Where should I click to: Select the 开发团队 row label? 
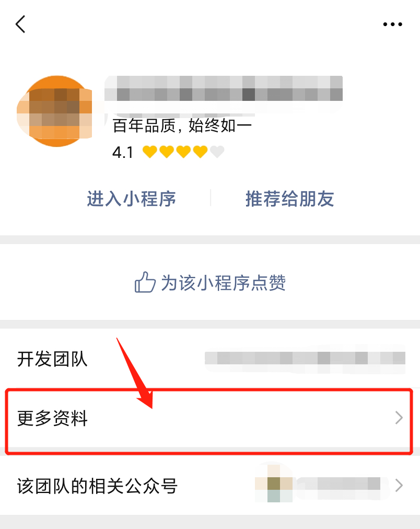pos(52,359)
